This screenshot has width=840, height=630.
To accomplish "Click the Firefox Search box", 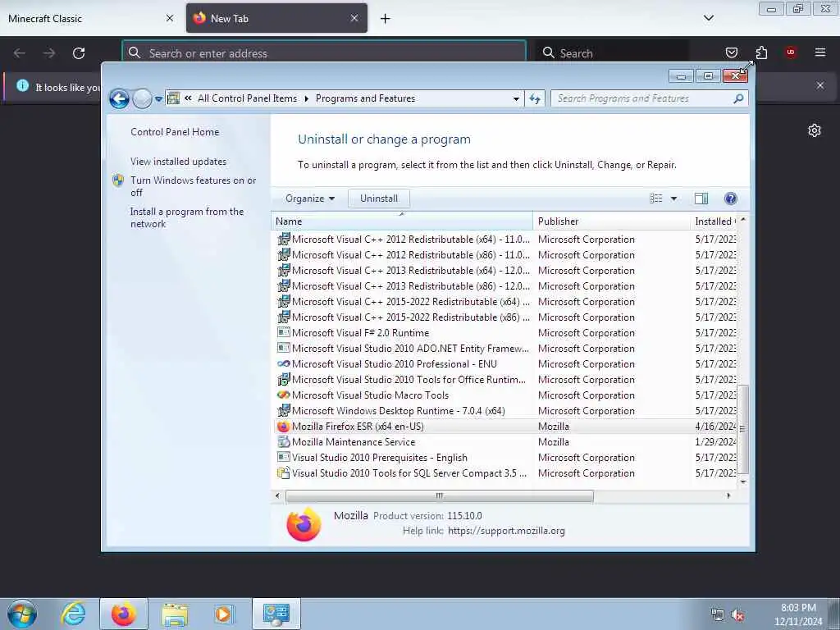I will point(612,53).
